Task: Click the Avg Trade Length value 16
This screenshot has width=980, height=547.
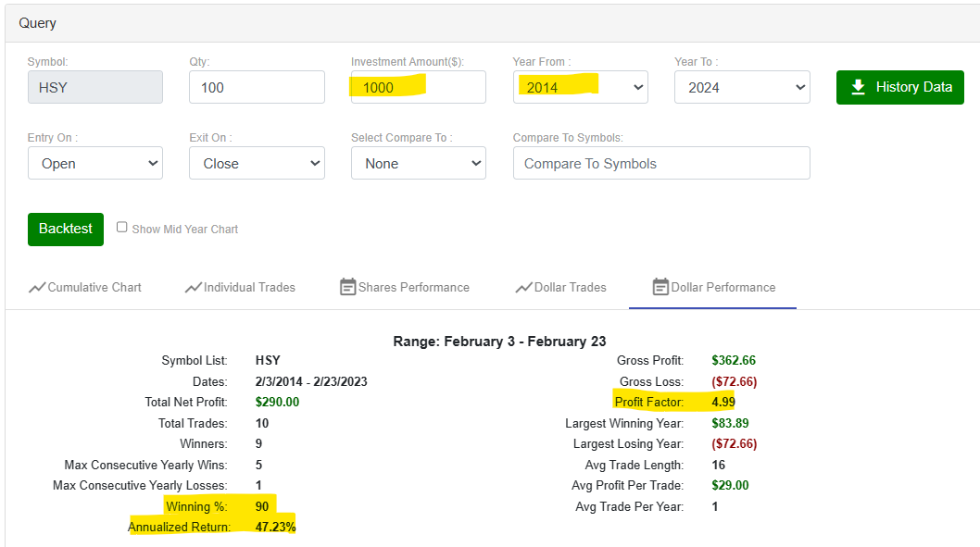Action: pos(718,466)
